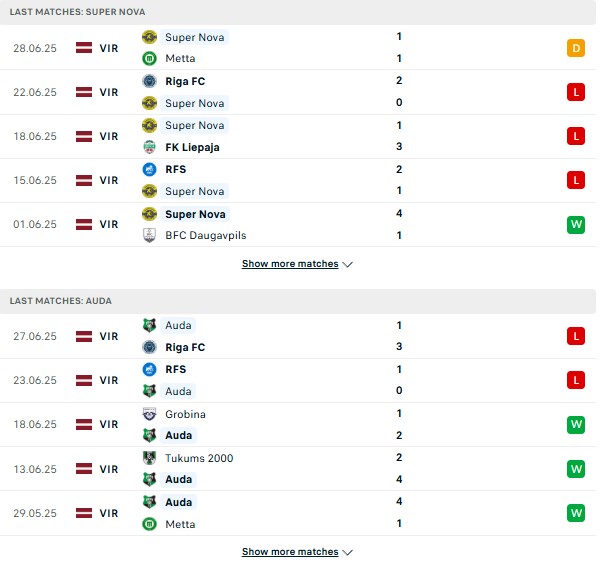
Task: Click the green W badge for Super Nova
Action: pos(576,224)
